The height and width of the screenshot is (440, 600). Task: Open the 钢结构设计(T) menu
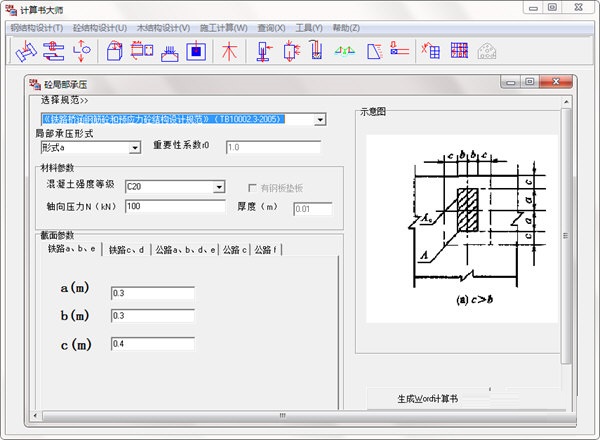click(x=37, y=28)
